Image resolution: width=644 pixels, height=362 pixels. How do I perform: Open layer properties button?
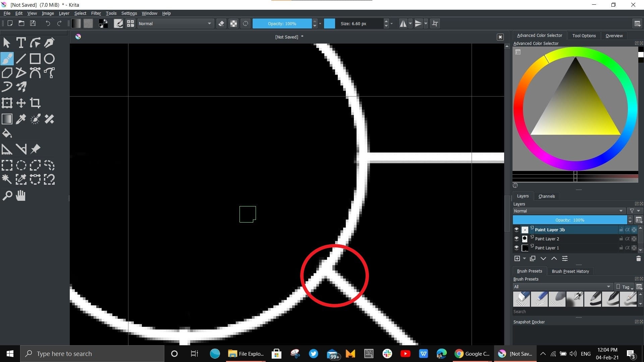click(565, 258)
